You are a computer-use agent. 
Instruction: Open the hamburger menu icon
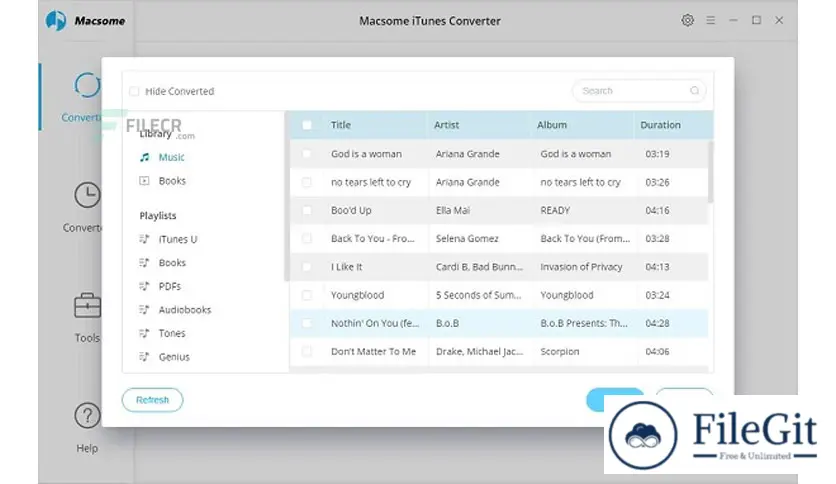tap(710, 20)
